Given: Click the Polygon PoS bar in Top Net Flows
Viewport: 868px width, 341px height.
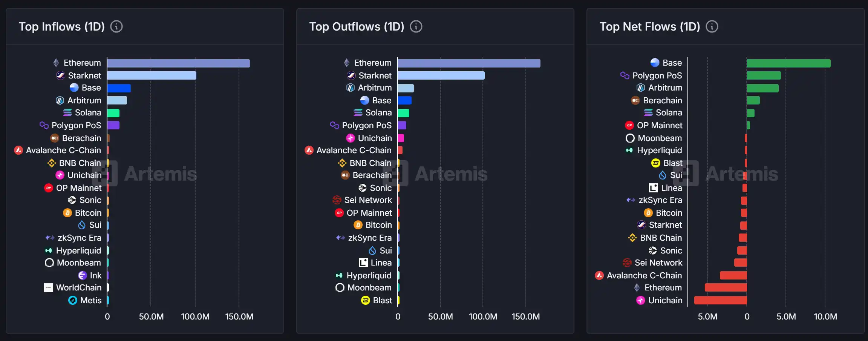Looking at the screenshot, I should tap(764, 75).
